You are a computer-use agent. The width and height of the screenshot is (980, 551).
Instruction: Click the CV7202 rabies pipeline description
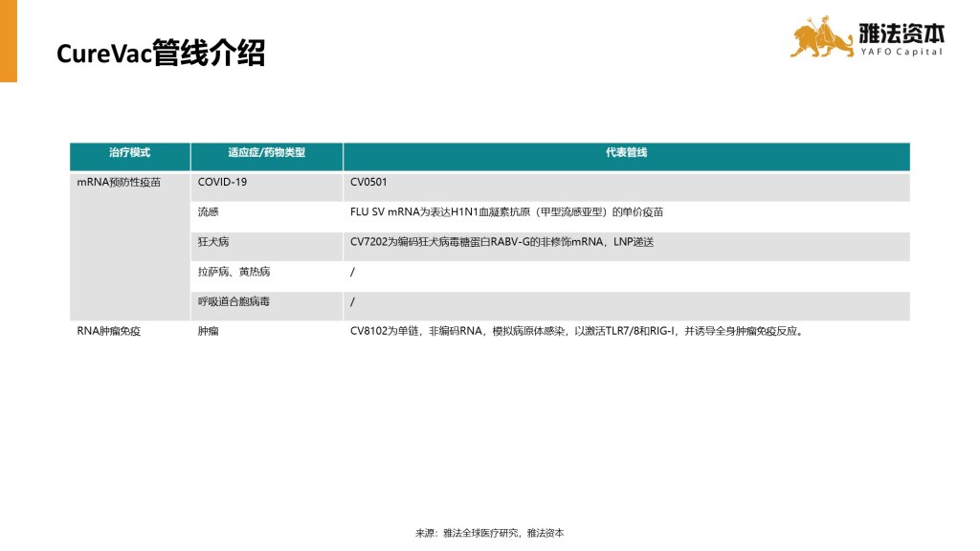(x=501, y=242)
